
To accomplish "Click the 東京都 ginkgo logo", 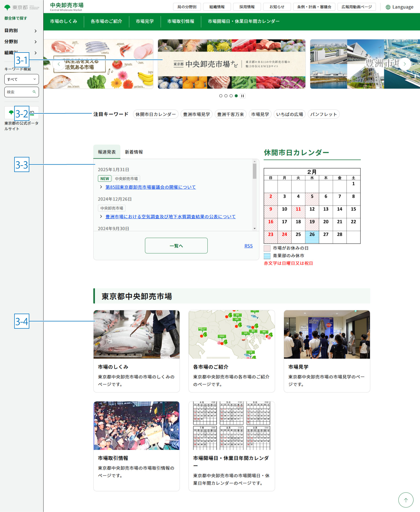I will pyautogui.click(x=22, y=7).
